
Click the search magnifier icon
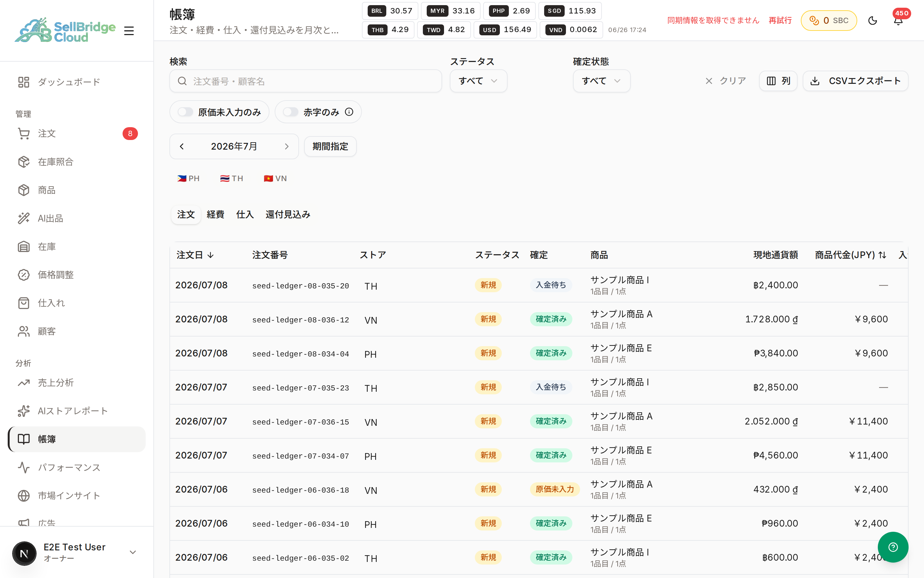click(182, 81)
